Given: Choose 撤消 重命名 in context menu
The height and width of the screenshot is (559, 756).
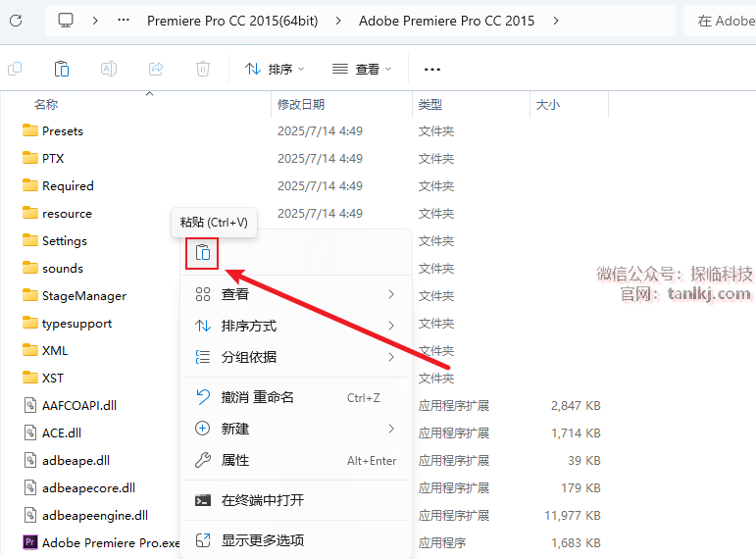Looking at the screenshot, I should (x=295, y=397).
